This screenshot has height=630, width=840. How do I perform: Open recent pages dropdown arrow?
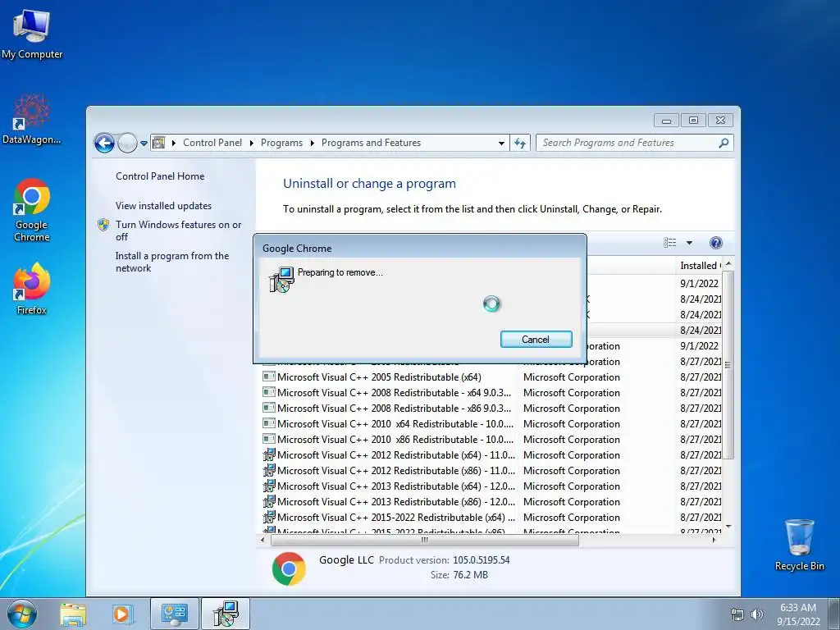coord(144,143)
